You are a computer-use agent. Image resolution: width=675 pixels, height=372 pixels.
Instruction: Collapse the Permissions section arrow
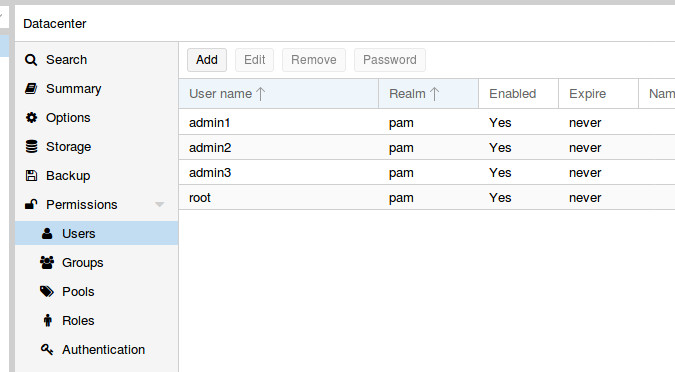tap(160, 205)
